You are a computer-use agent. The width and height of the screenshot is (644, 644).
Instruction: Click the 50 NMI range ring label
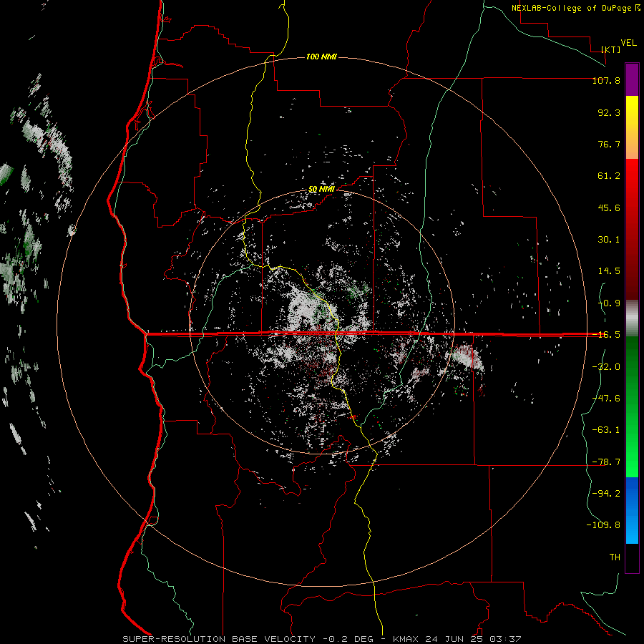pos(321,190)
